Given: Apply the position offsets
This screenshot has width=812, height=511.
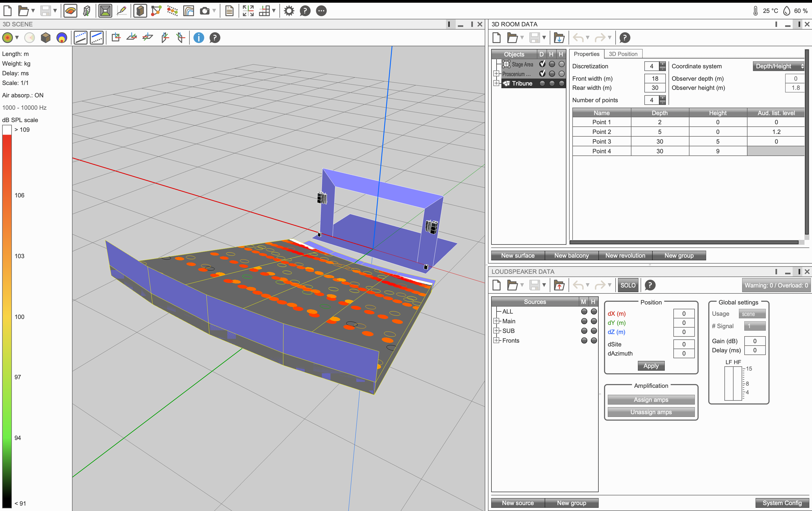Looking at the screenshot, I should pos(651,366).
